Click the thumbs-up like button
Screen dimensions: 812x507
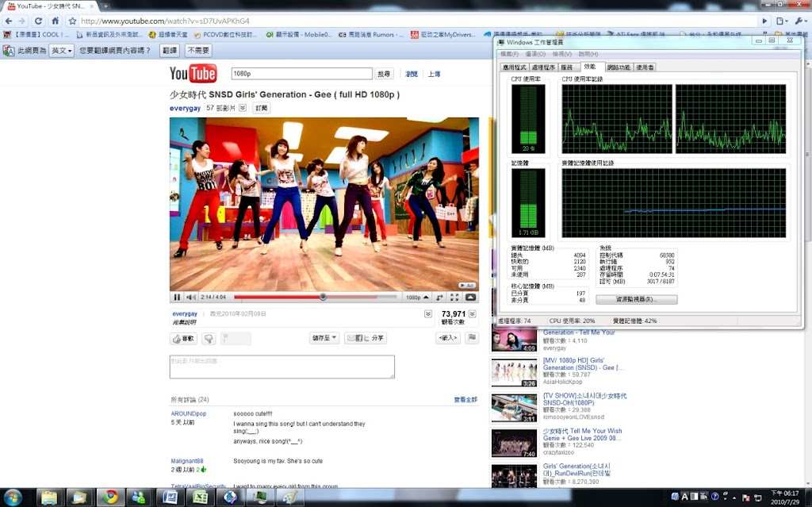(x=183, y=339)
